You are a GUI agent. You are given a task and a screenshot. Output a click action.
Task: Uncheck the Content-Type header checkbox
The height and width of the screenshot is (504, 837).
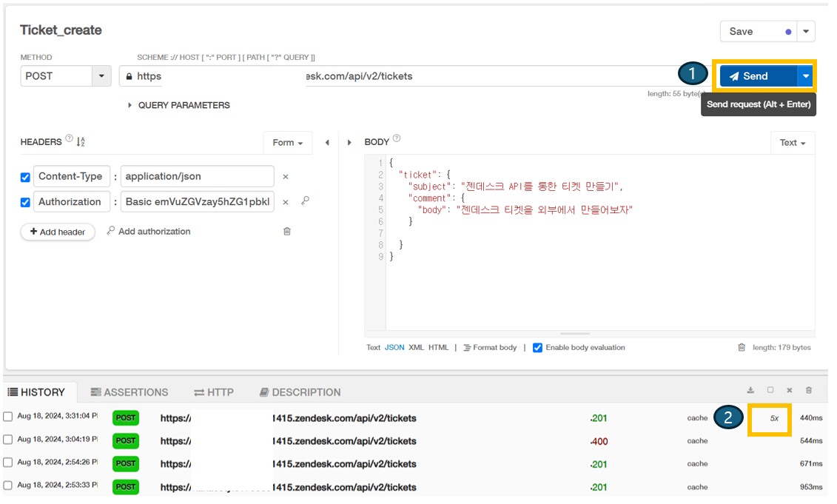coord(25,178)
